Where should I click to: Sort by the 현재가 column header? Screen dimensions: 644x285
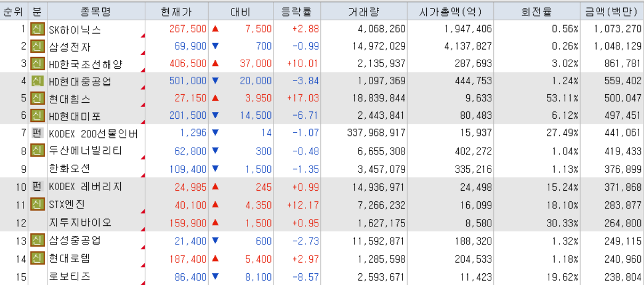[x=177, y=11]
